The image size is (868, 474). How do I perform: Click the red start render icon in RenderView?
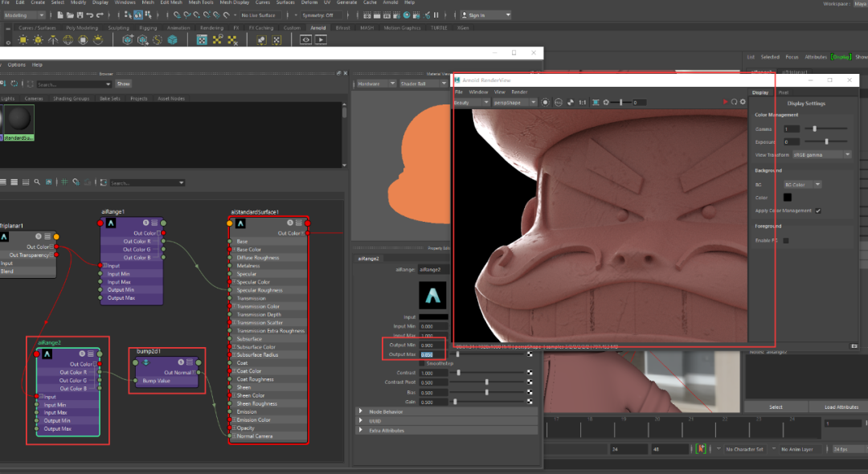[726, 102]
